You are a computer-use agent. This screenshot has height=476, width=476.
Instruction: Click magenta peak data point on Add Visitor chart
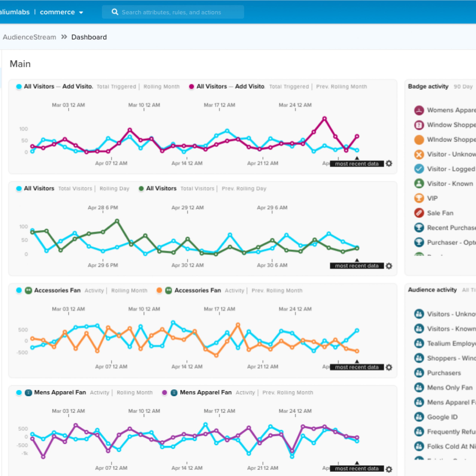pyautogui.click(x=324, y=118)
